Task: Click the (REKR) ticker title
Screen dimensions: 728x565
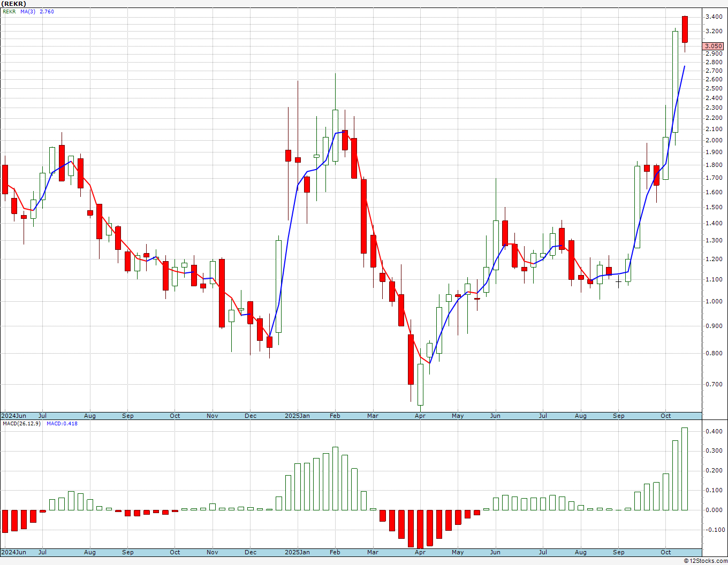Action: [x=13, y=4]
